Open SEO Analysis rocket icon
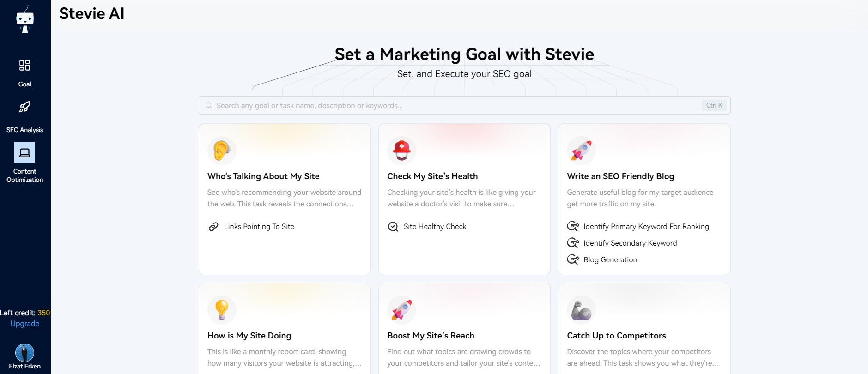868x374 pixels. [x=24, y=107]
